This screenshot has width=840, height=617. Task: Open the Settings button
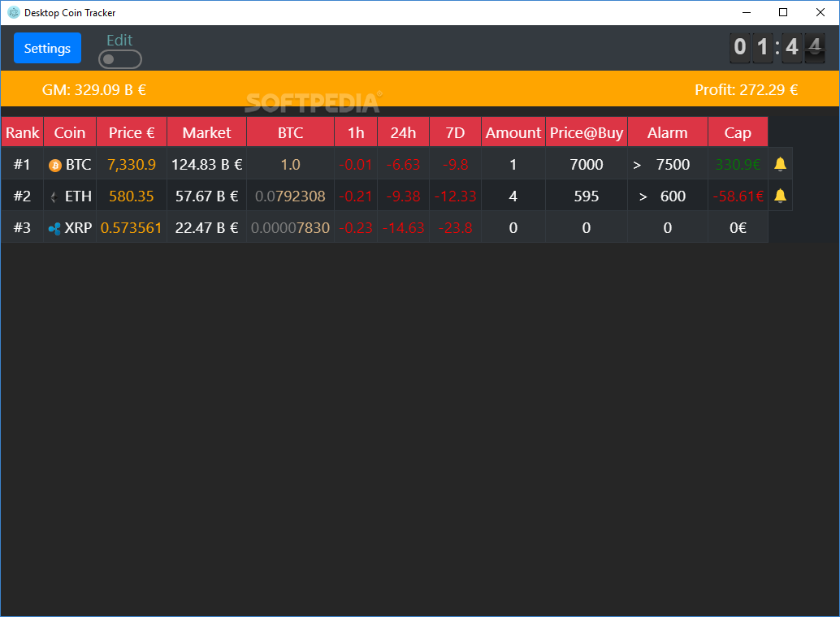(48, 48)
